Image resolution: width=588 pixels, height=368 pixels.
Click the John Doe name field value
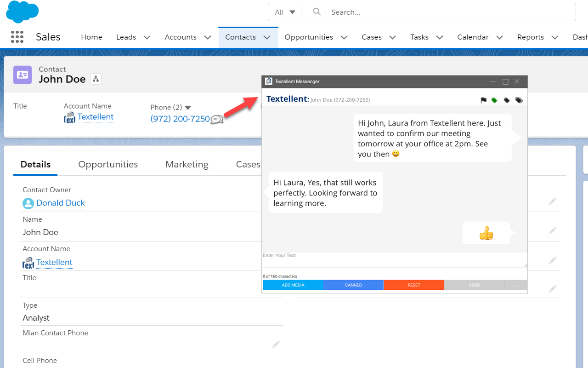[x=40, y=232]
